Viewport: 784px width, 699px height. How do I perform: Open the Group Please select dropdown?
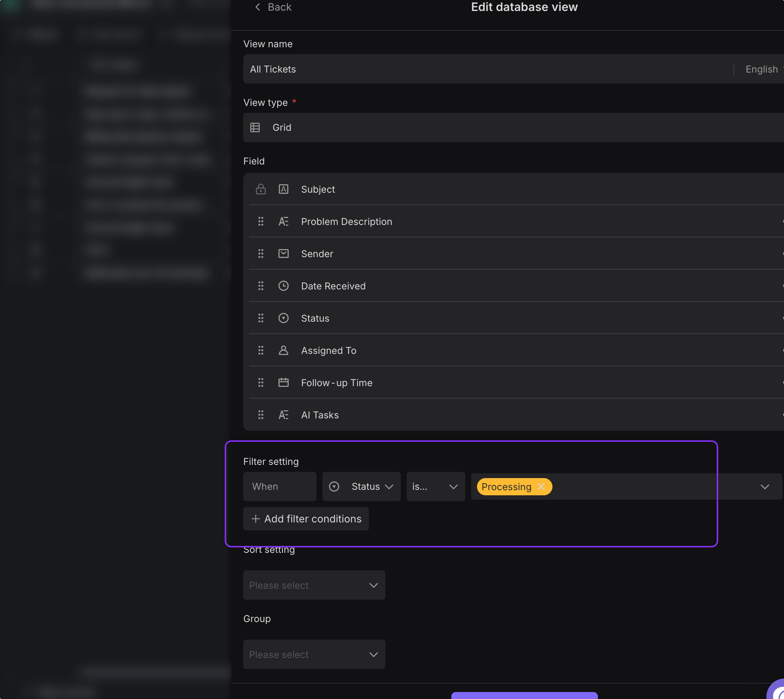coord(314,655)
